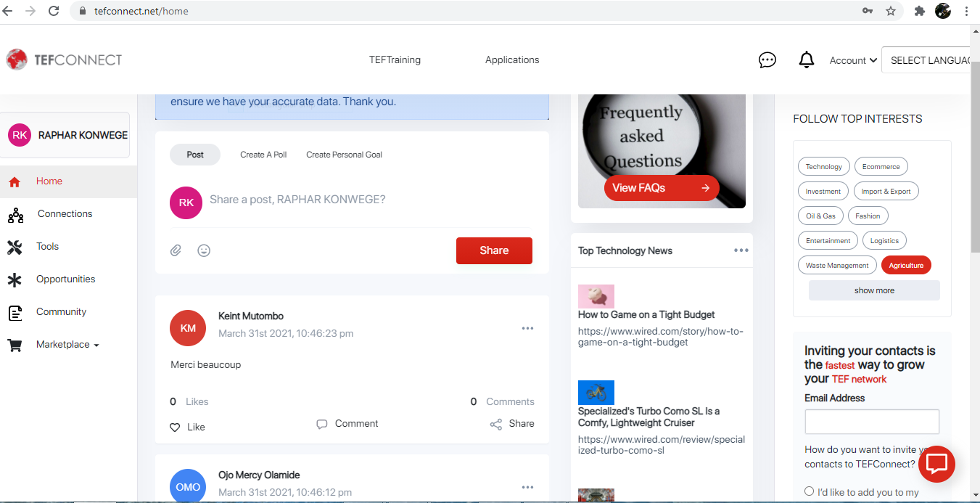
Task: Toggle the Technology interest tag
Action: coord(823,167)
